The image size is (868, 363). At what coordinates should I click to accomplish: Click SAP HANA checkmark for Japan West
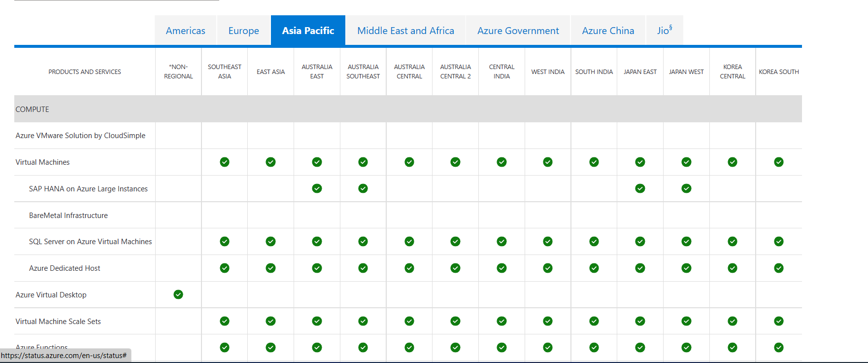pyautogui.click(x=686, y=188)
